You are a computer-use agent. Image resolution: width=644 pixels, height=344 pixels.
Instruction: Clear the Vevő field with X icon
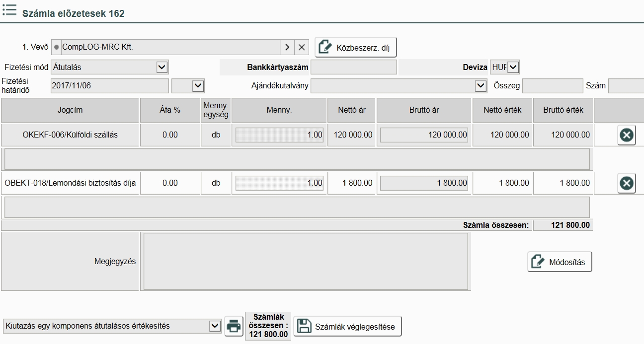pos(302,47)
